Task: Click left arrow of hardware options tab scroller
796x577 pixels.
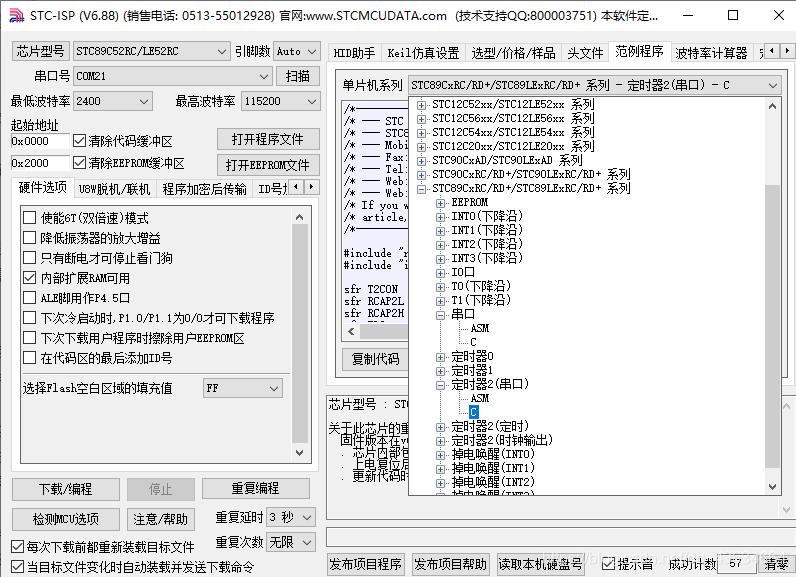Action: 296,187
